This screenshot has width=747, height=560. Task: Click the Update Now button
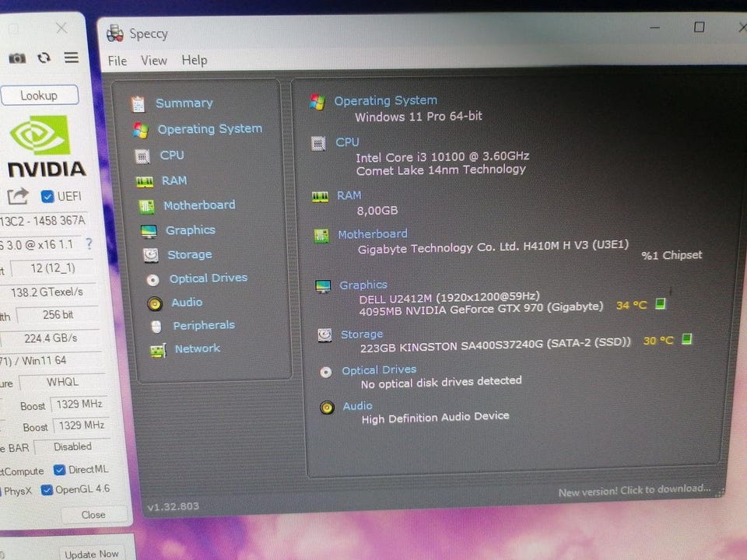point(92,554)
